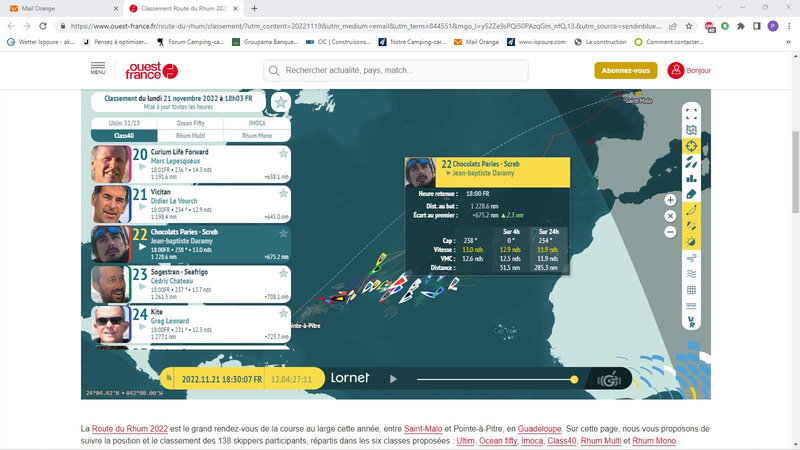The width and height of the screenshot is (800, 450).
Task: Open the Ocean fifty link in paragraph
Action: [x=498, y=441]
